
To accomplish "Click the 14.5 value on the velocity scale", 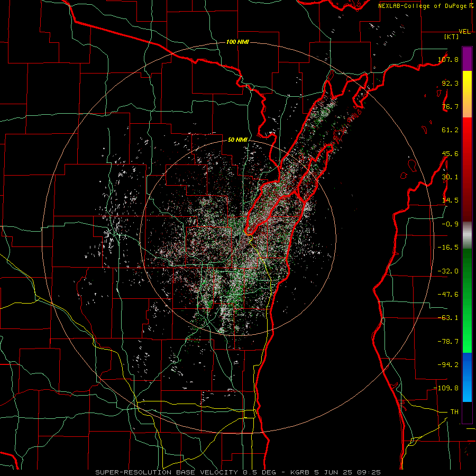I will coord(450,200).
